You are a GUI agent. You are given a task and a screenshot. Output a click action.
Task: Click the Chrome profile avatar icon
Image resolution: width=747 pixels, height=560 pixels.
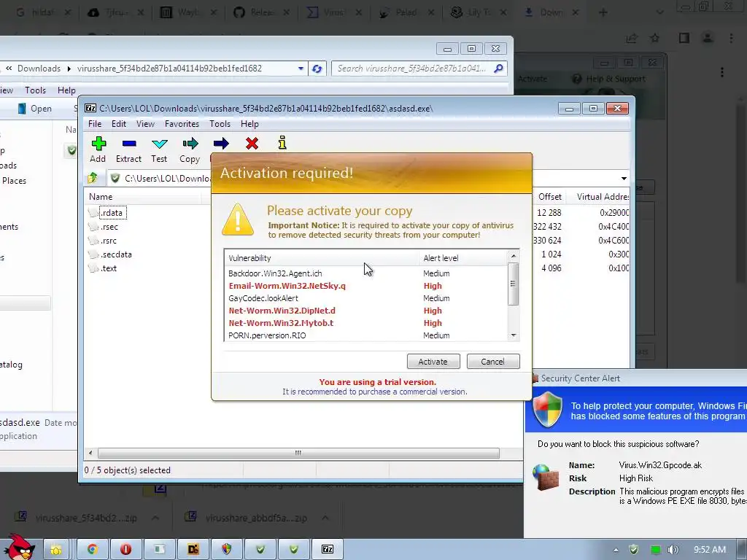(x=708, y=38)
